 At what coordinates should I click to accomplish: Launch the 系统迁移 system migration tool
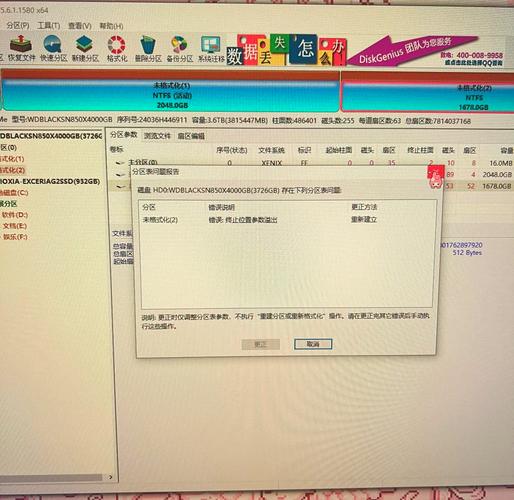pyautogui.click(x=211, y=49)
